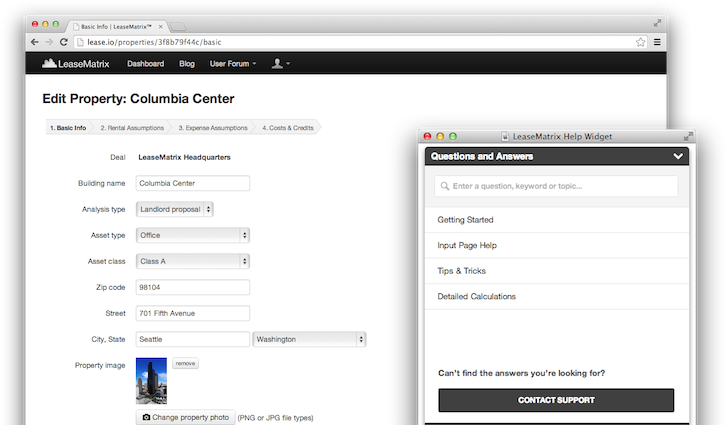Click the Help Widget question search field

coord(556,186)
